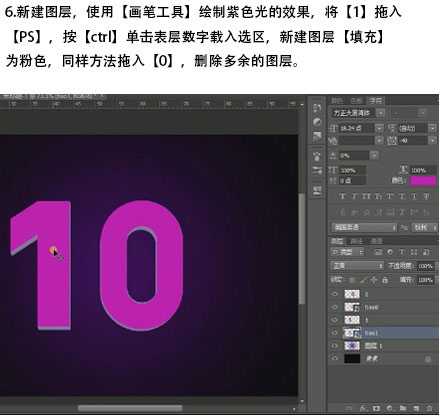Select 背景 background layer row
440x417 pixels.
(x=383, y=359)
